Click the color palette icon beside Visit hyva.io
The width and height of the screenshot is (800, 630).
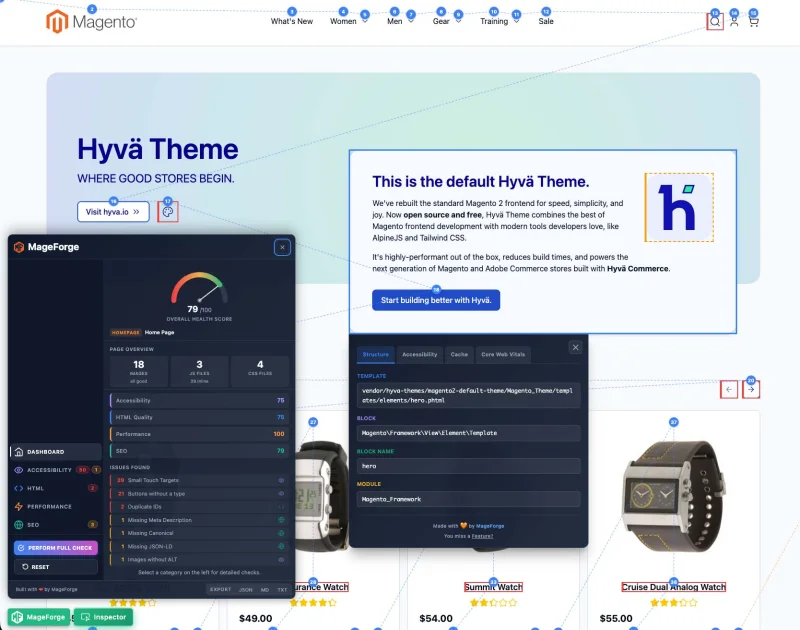(x=168, y=212)
